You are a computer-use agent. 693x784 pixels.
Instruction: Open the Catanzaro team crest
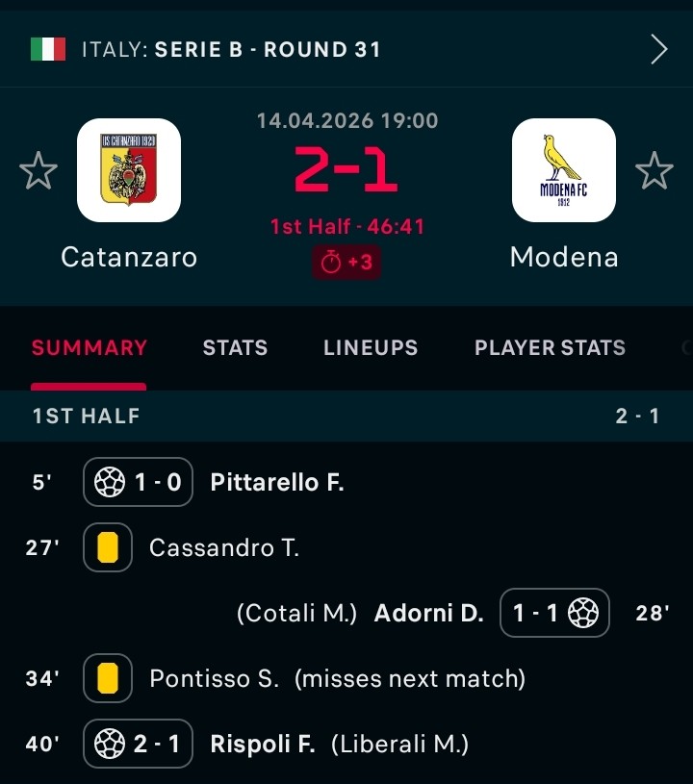tap(129, 170)
